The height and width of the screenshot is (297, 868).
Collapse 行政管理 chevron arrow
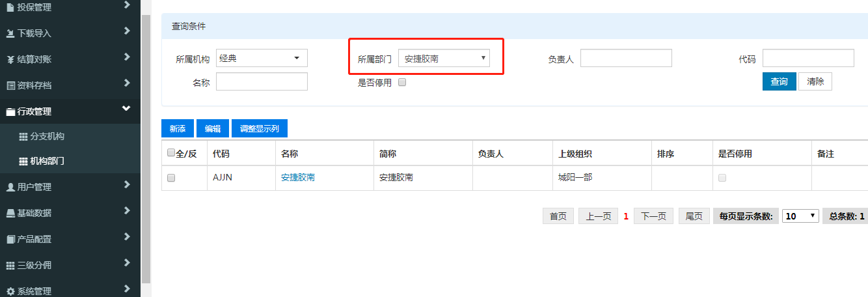pos(126,109)
